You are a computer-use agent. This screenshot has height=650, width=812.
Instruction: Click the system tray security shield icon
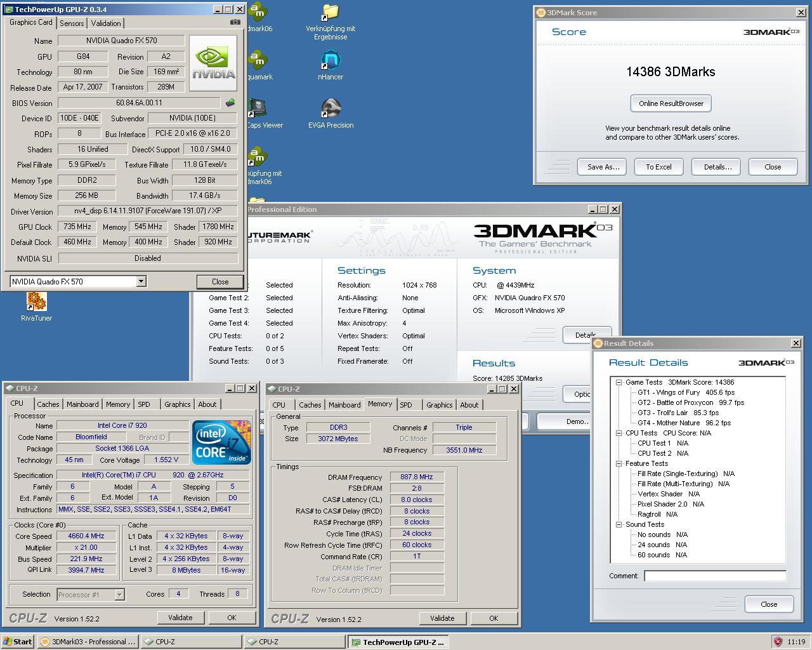point(777,642)
